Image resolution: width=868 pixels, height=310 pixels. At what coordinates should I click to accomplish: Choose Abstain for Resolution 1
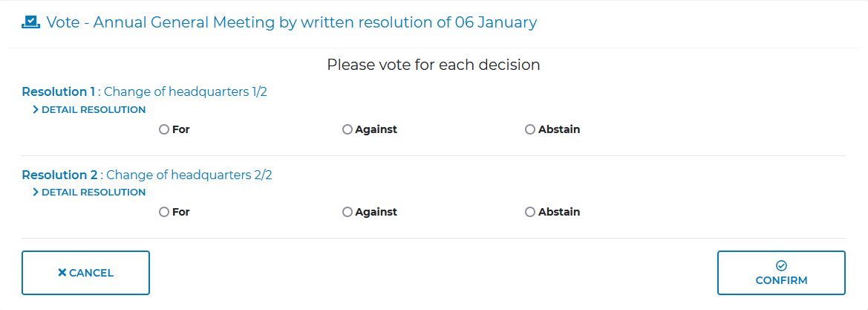[530, 129]
